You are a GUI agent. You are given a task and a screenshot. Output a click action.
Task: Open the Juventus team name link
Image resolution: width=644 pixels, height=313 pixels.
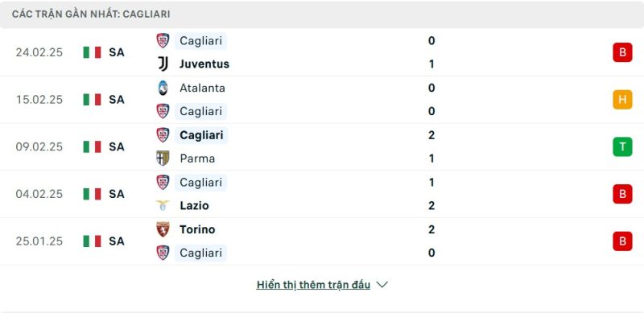204,64
